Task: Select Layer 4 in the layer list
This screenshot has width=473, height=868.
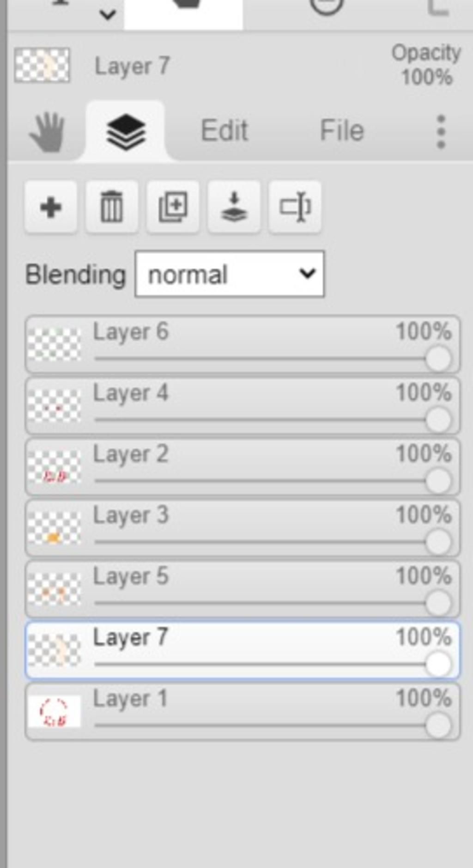Action: pyautogui.click(x=243, y=405)
